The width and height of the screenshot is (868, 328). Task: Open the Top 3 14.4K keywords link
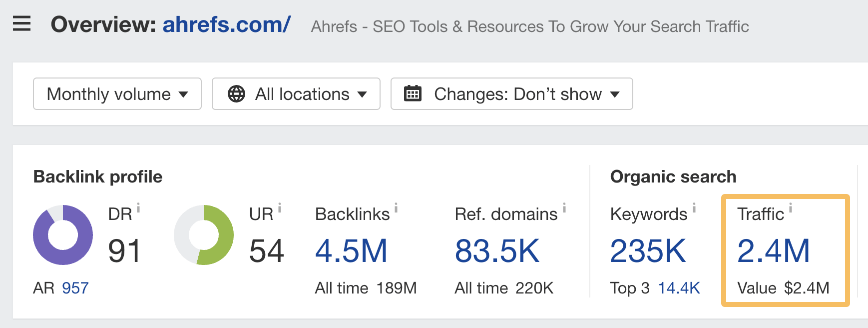click(x=679, y=288)
